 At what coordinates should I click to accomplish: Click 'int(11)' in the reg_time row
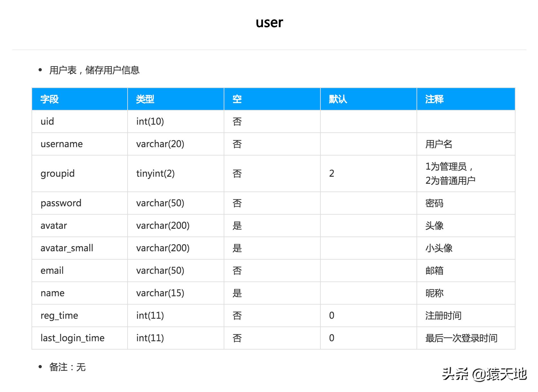pyautogui.click(x=150, y=316)
